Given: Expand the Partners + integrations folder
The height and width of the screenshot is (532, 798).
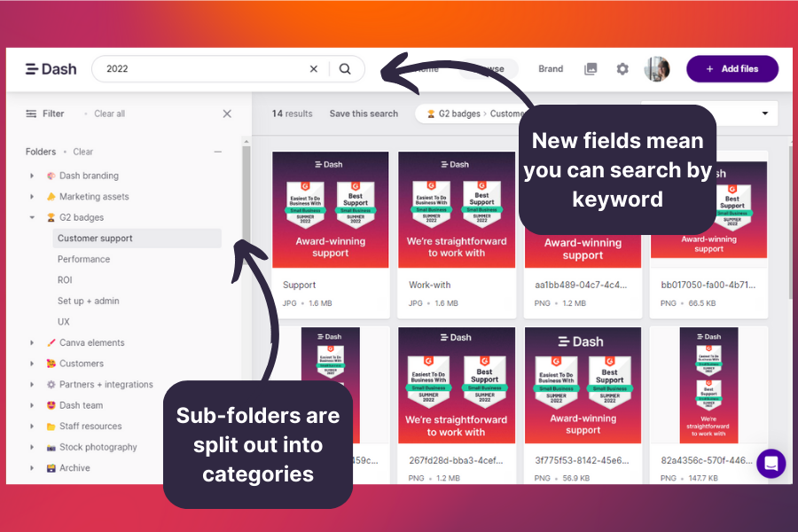Looking at the screenshot, I should click(32, 384).
